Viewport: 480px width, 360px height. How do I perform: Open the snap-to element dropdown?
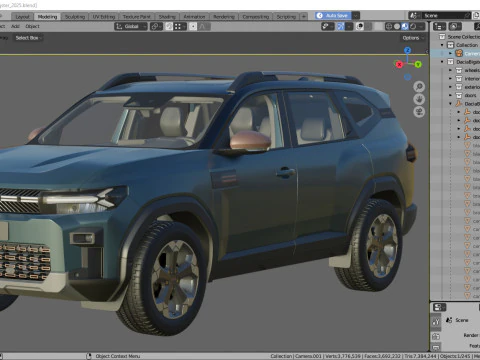180,26
